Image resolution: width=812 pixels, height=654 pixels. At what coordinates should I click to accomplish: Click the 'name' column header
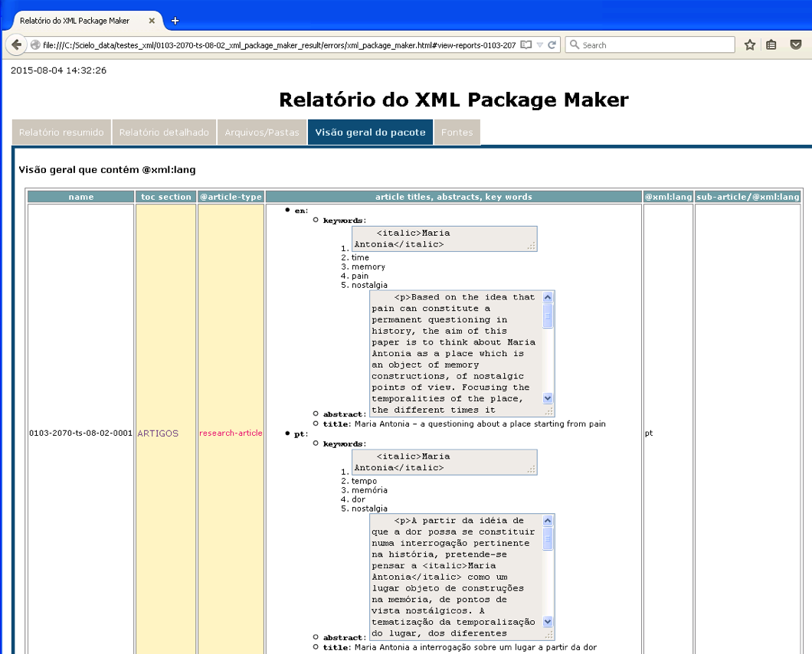[80, 197]
